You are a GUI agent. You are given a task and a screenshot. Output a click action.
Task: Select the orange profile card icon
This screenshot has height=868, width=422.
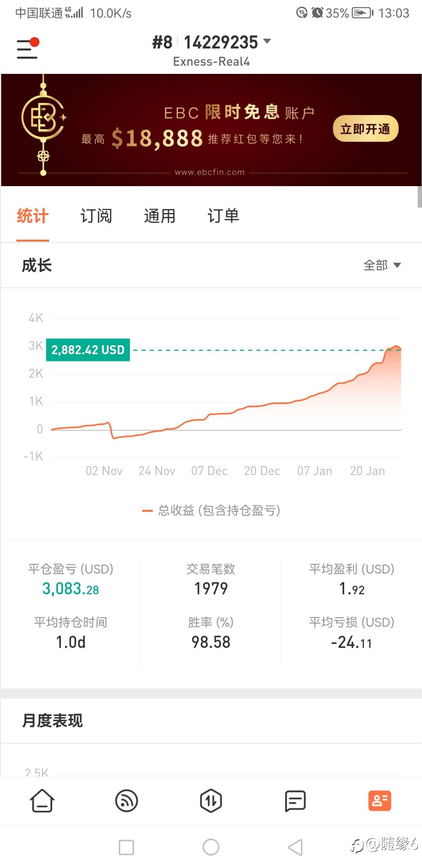point(379,801)
